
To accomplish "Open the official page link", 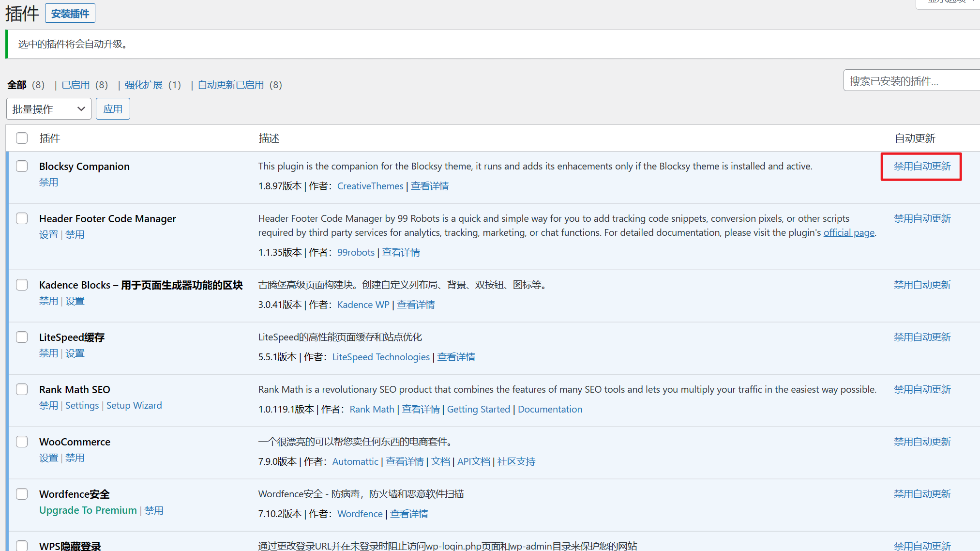I will click(849, 232).
